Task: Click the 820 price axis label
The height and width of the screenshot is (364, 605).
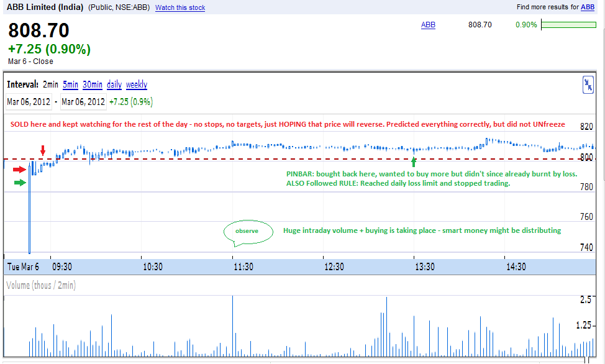Action: tap(586, 127)
